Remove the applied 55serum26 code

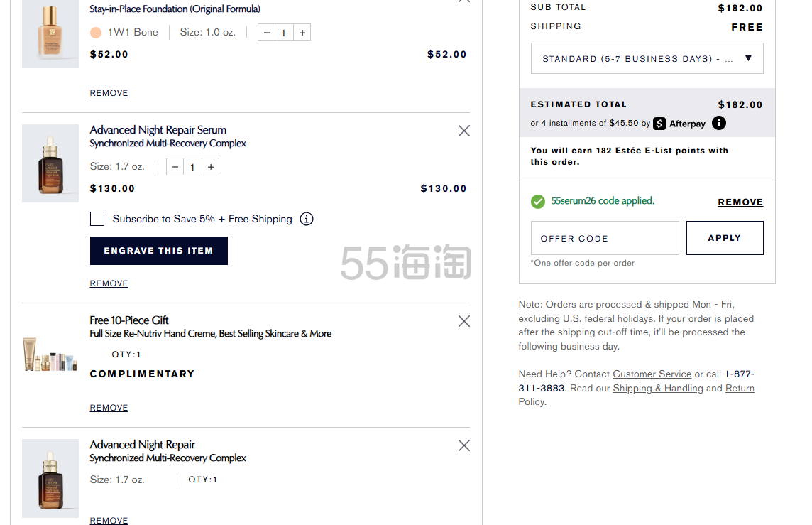pos(740,202)
